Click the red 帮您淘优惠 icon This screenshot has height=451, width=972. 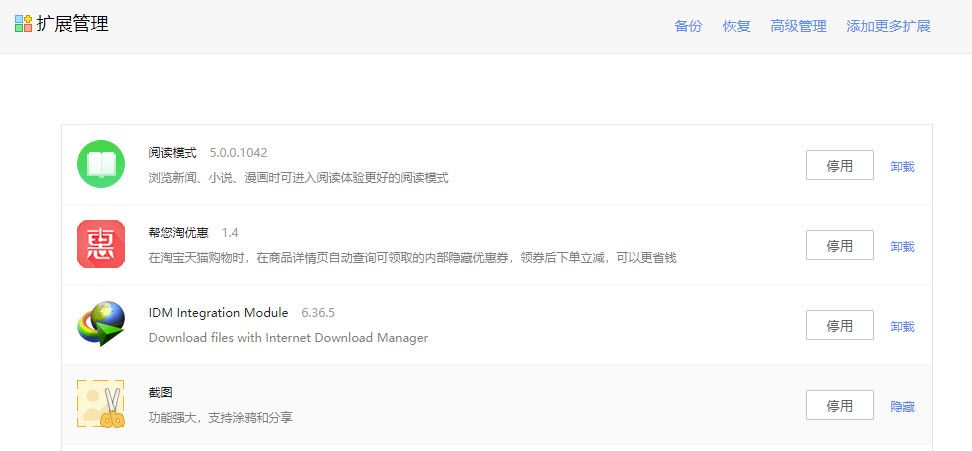[101, 244]
